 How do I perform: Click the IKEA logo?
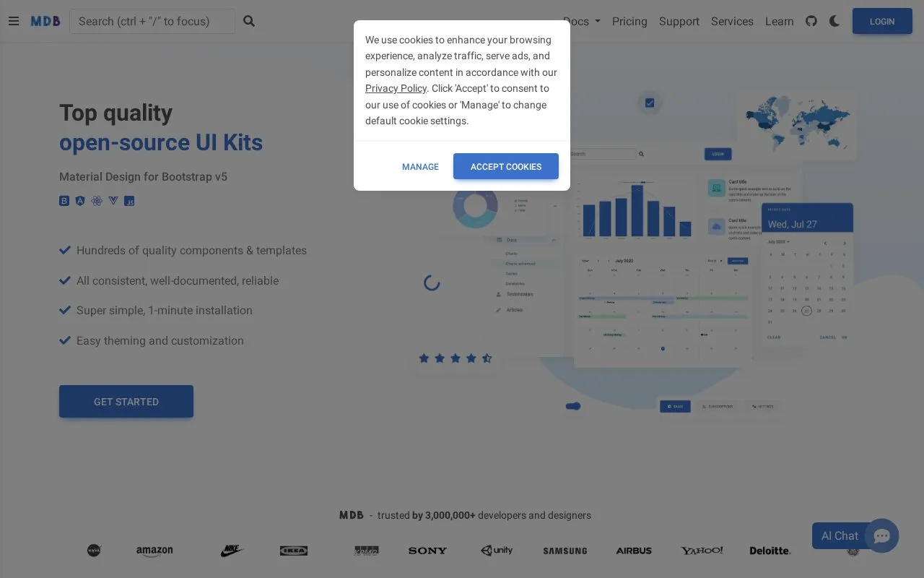pyautogui.click(x=294, y=551)
